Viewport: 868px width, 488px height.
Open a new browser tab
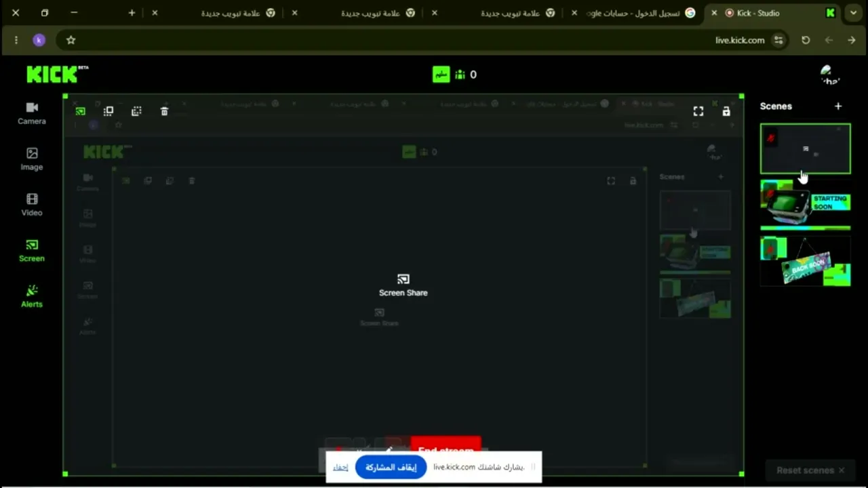(132, 13)
